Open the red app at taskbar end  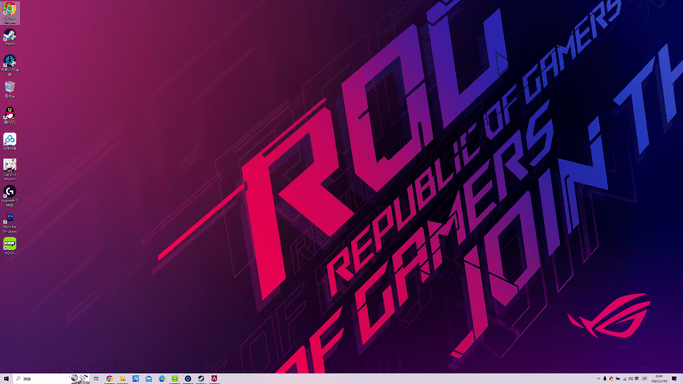(214, 379)
